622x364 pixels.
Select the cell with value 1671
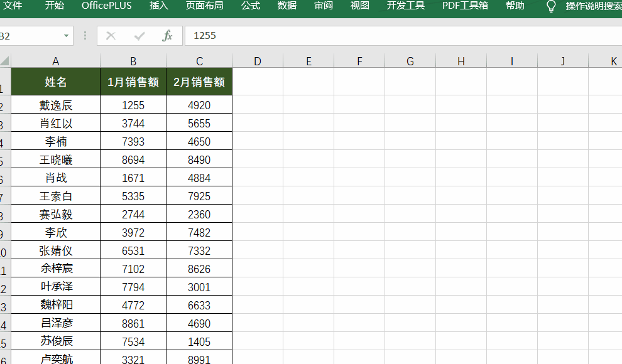click(133, 178)
